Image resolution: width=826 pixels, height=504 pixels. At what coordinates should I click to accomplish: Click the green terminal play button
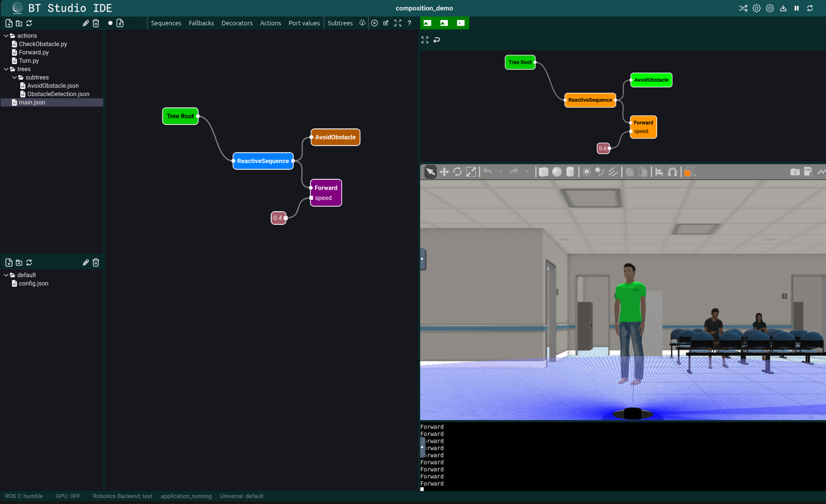pyautogui.click(x=461, y=23)
